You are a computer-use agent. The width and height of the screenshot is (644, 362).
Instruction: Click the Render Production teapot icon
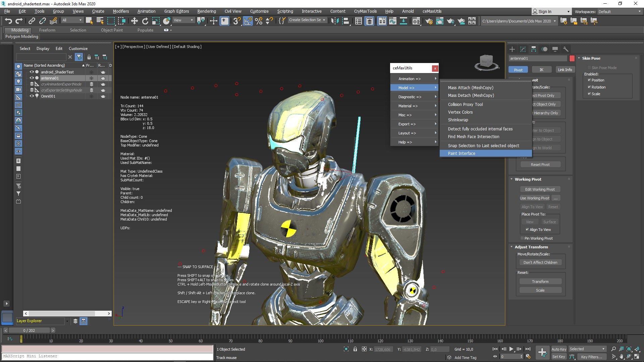[450, 21]
